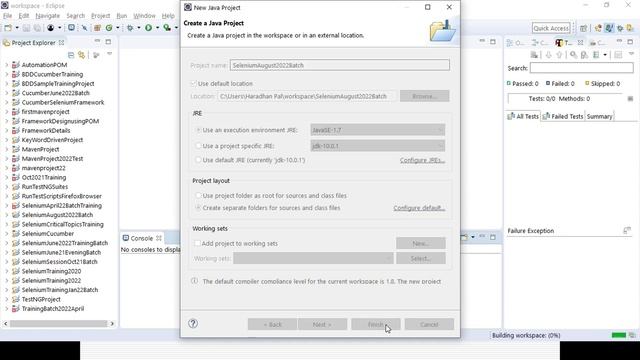Click the Finish button
Screen dimensions: 640x360
click(376, 324)
